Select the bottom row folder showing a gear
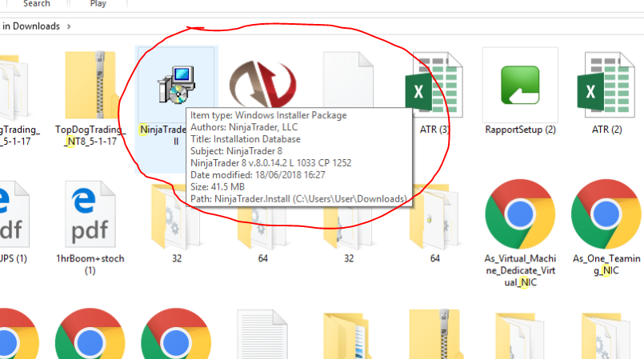644x359 pixels. (x=606, y=336)
